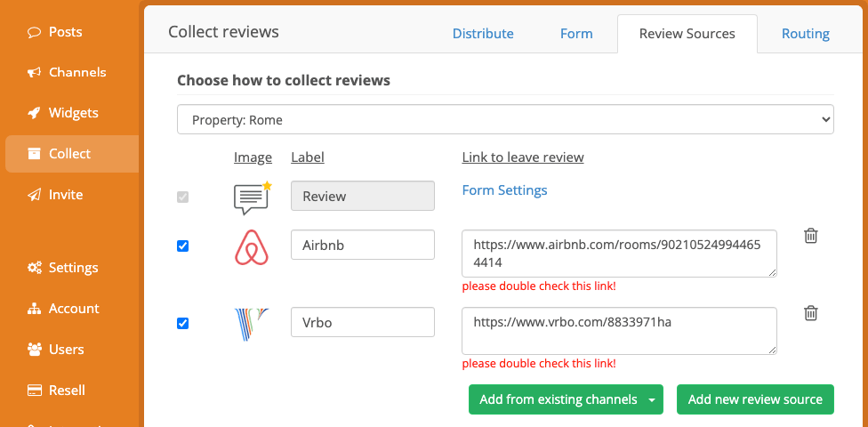
Task: Click the disabled Review form checkbox
Action: (182, 197)
